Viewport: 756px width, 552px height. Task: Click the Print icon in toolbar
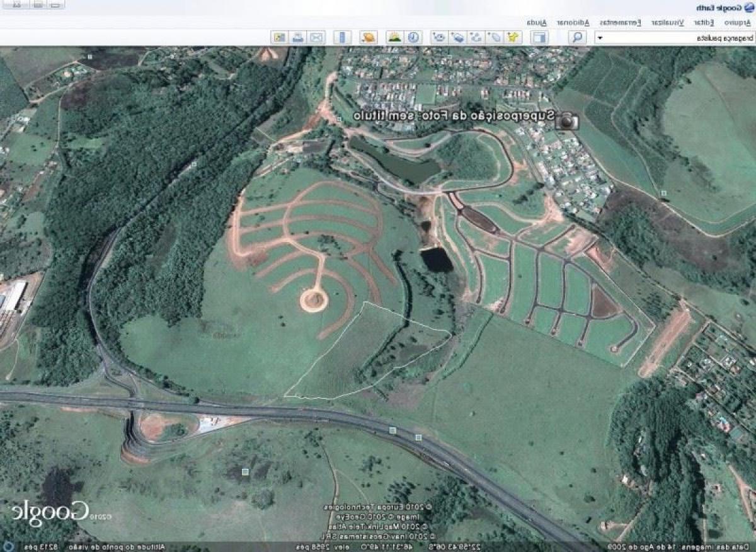click(x=297, y=37)
